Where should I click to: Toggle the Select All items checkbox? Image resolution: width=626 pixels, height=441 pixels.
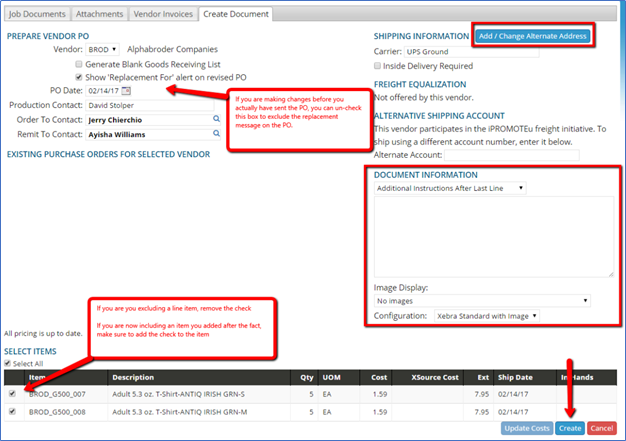tap(9, 363)
